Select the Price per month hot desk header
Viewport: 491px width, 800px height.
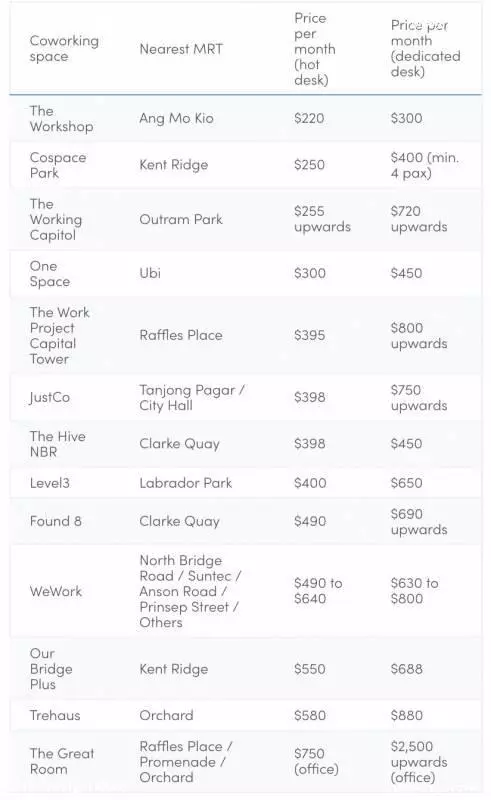(314, 49)
